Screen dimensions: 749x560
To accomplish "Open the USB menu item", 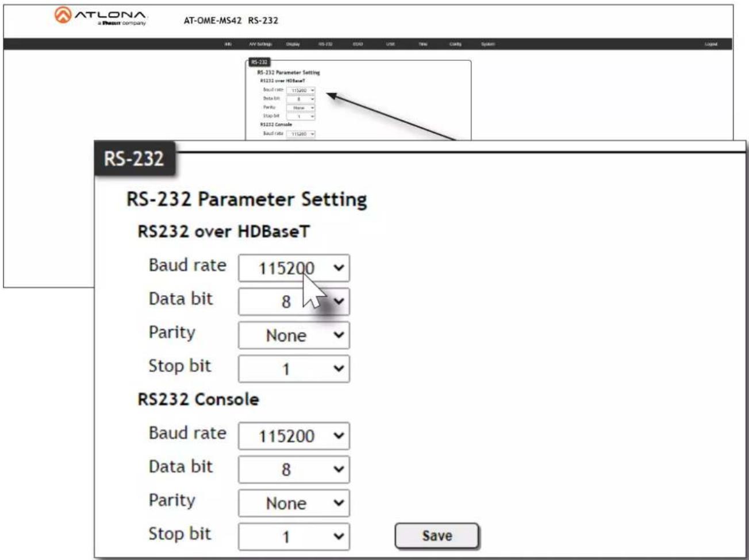I will click(390, 44).
